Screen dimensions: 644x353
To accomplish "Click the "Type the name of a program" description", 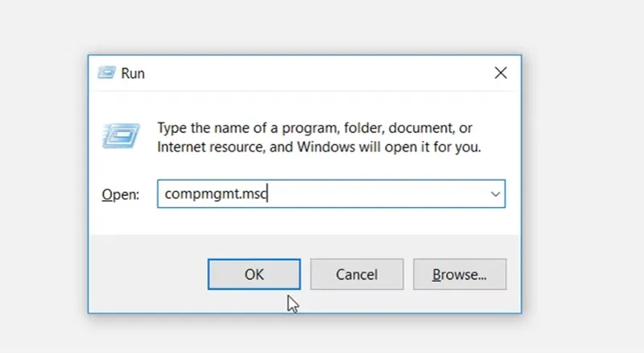I will [x=319, y=138].
